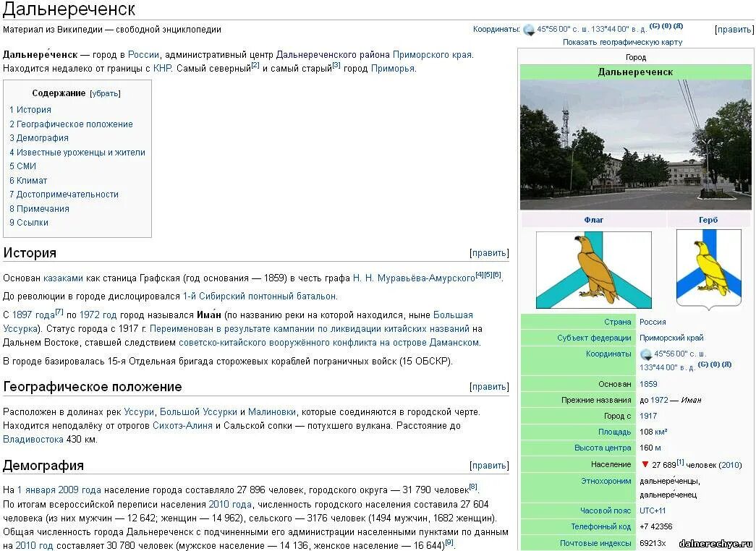Follow the Переименован в результате кампании link
756x551 pixels.
click(310, 329)
